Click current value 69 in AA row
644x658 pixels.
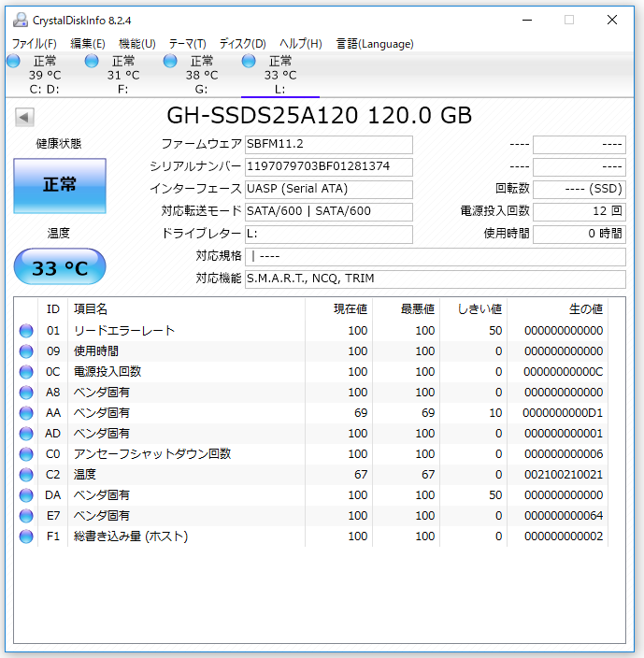tap(361, 413)
